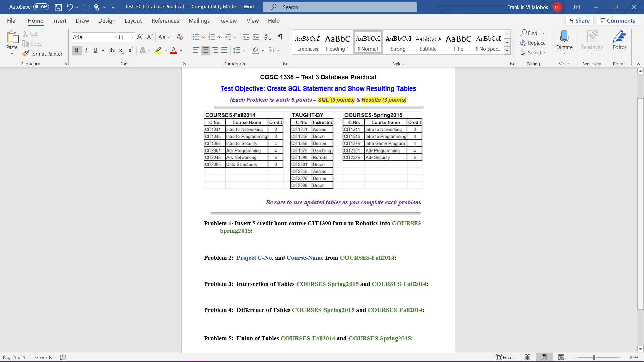The image size is (644, 362).
Task: Open the Insert tab in ribbon
Action: [x=59, y=21]
